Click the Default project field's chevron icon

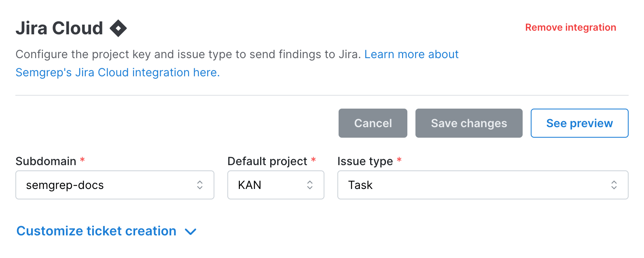pos(309,185)
